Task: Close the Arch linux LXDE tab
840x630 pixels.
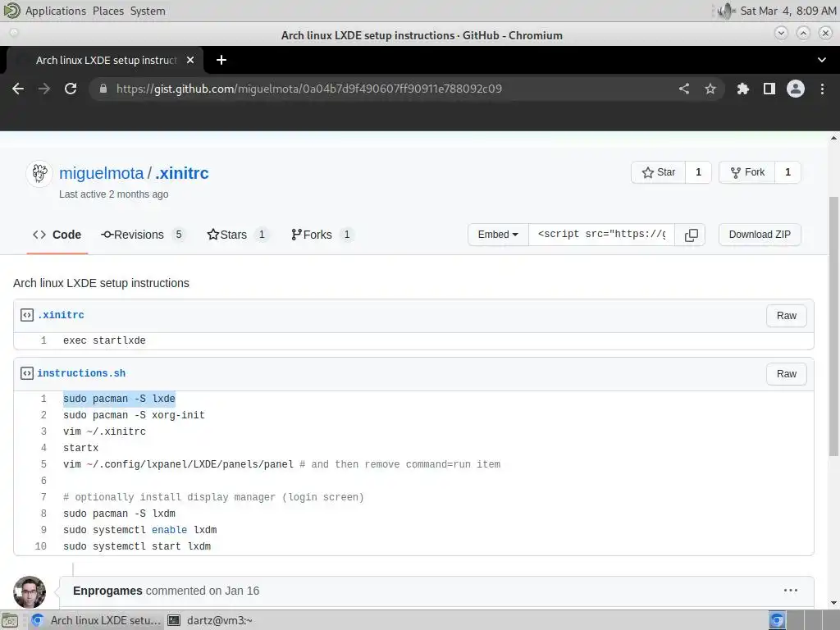Action: coord(190,60)
